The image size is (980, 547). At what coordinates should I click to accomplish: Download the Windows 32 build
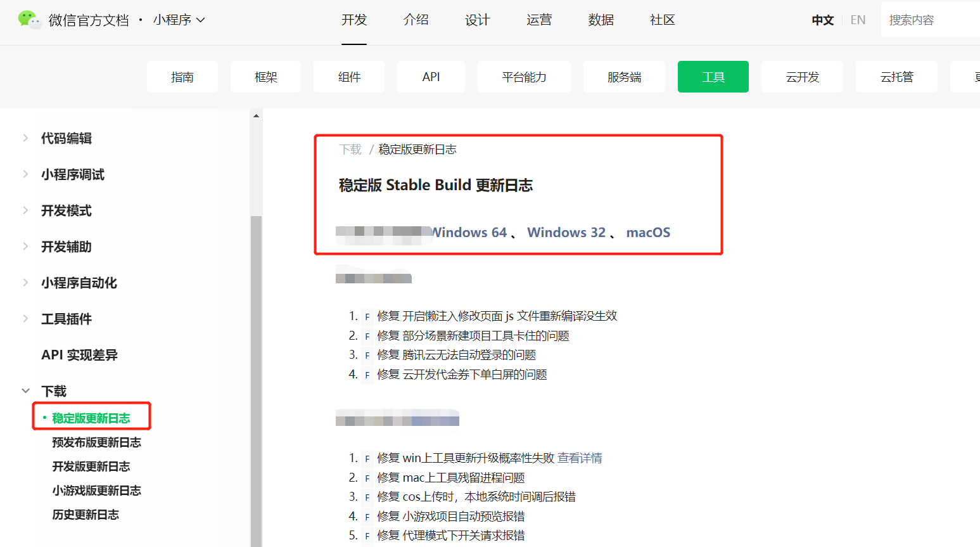pyautogui.click(x=566, y=233)
